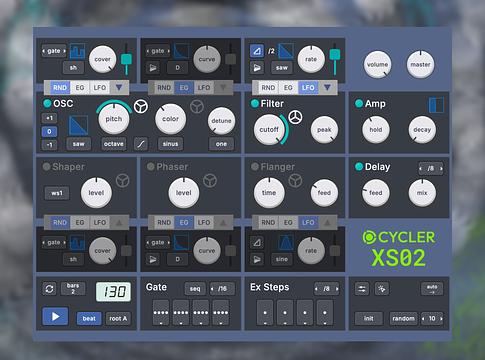Enable the Shaper effect
485x360 pixels.
[46, 166]
